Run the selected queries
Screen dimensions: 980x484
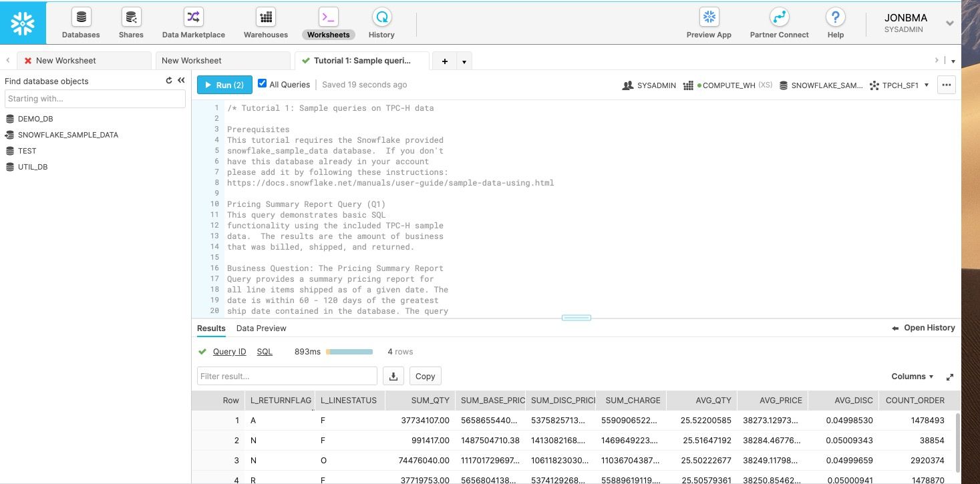[x=224, y=85]
